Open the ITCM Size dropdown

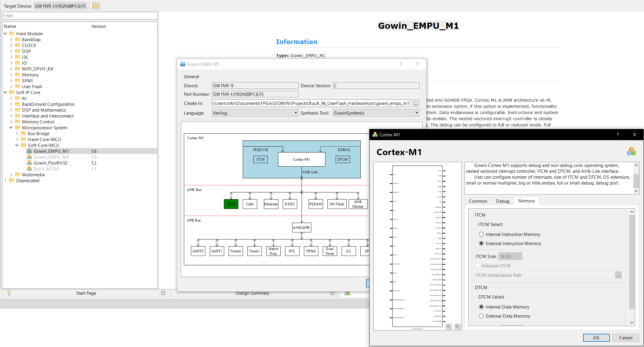tap(510, 257)
